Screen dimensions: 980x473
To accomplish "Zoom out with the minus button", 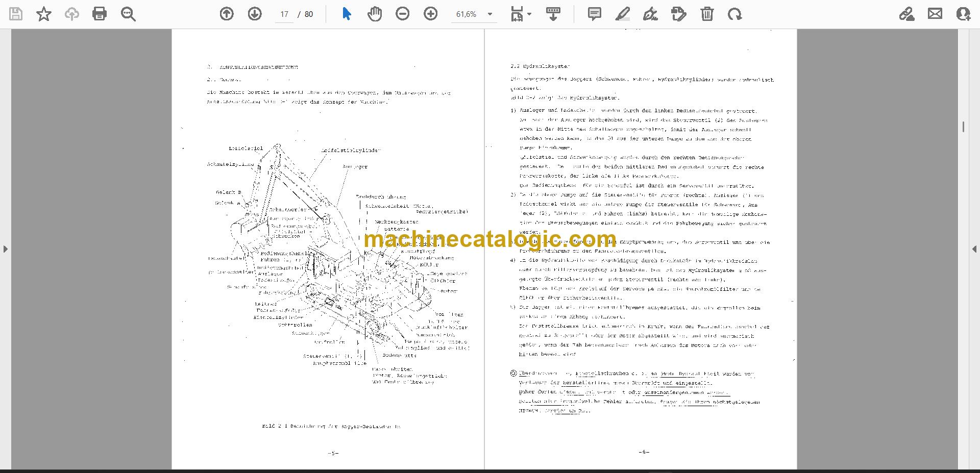I will coord(403,14).
